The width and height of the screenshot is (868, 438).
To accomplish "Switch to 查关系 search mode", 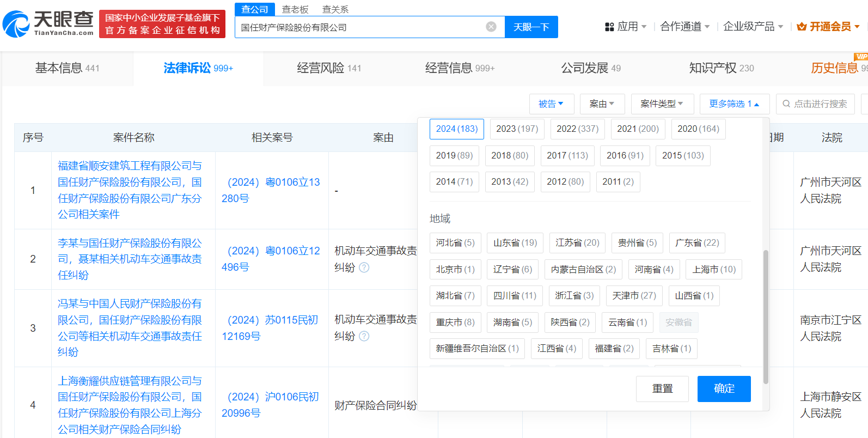I will click(x=335, y=9).
